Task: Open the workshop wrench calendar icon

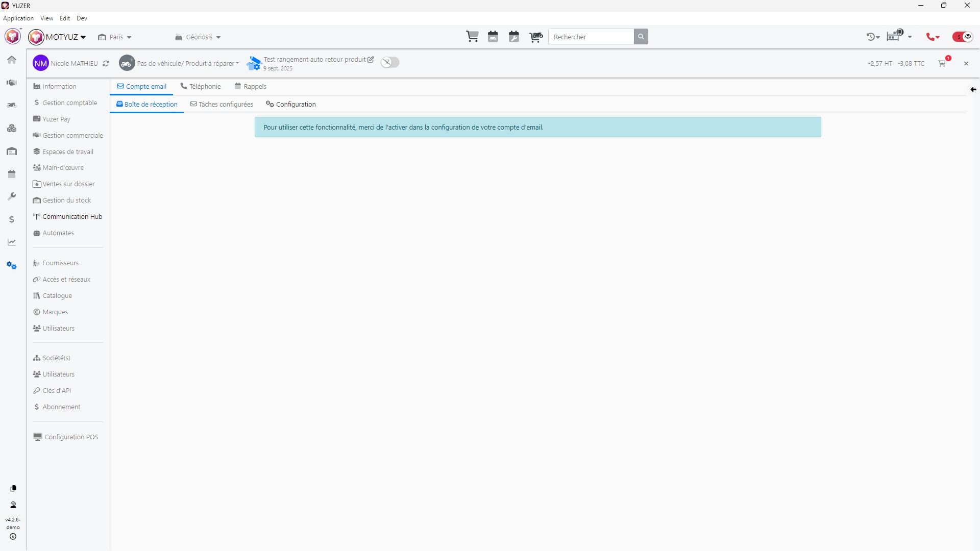Action: [514, 37]
